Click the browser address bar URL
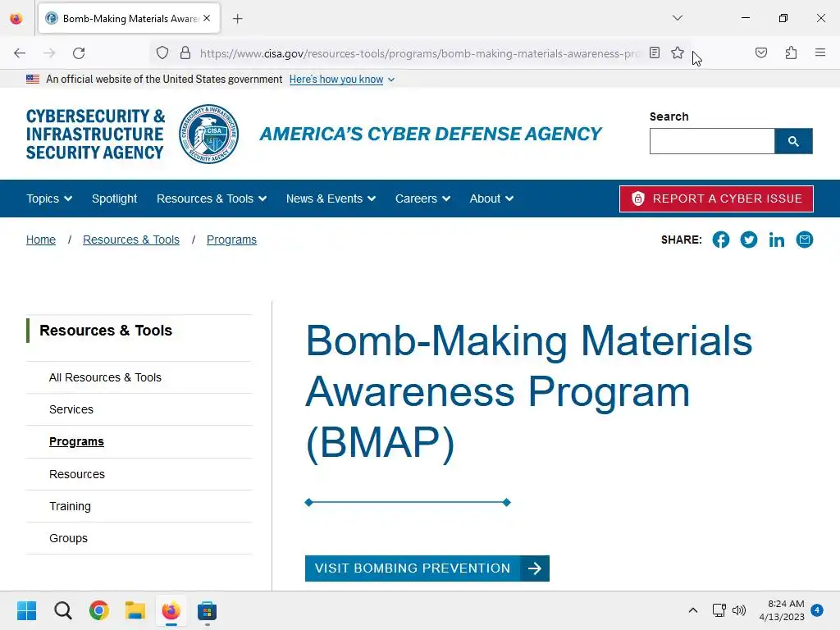Screen dimensions: 840x630 tap(419, 53)
